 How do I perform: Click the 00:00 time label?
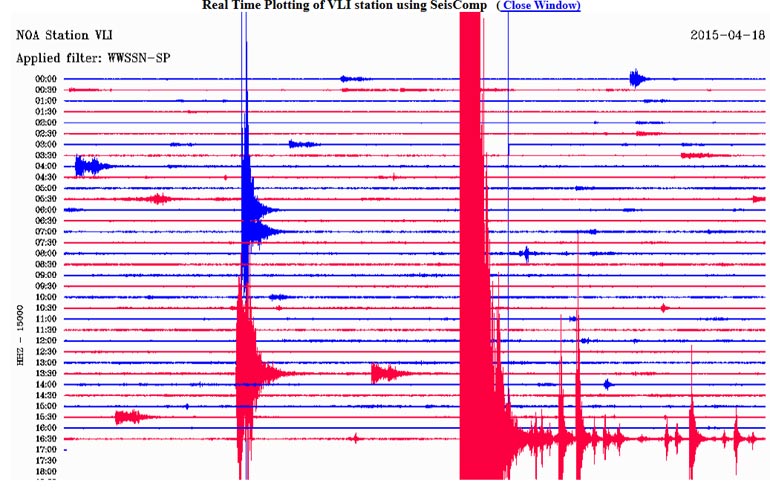46,79
